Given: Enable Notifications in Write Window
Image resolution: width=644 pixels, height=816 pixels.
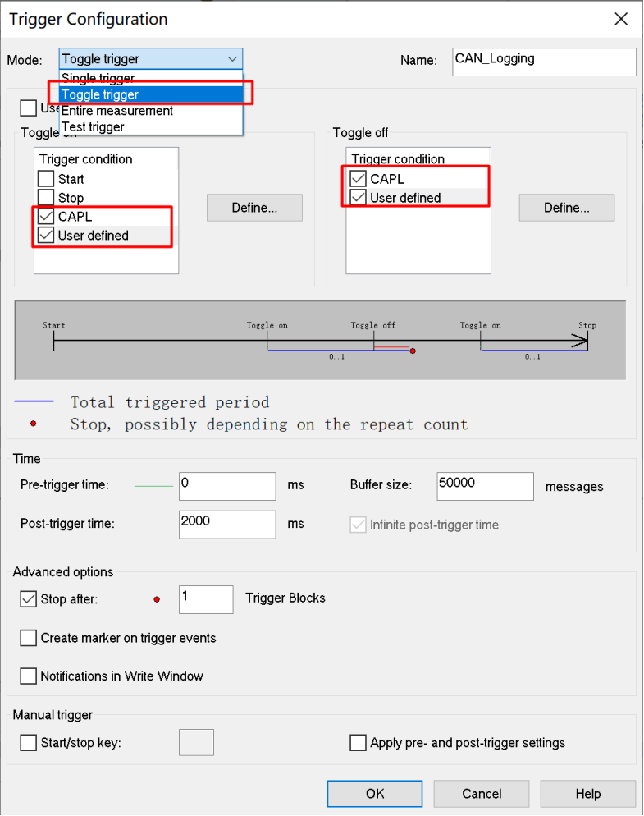Looking at the screenshot, I should pyautogui.click(x=28, y=676).
